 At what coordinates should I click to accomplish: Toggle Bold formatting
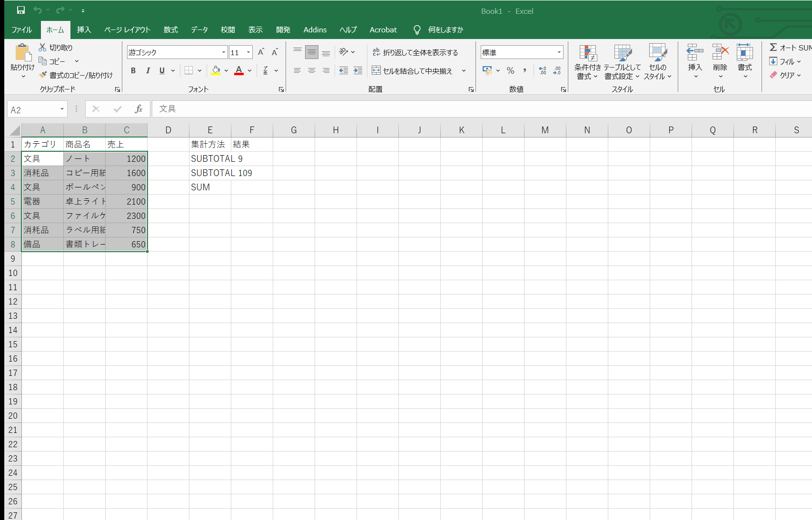pyautogui.click(x=133, y=70)
